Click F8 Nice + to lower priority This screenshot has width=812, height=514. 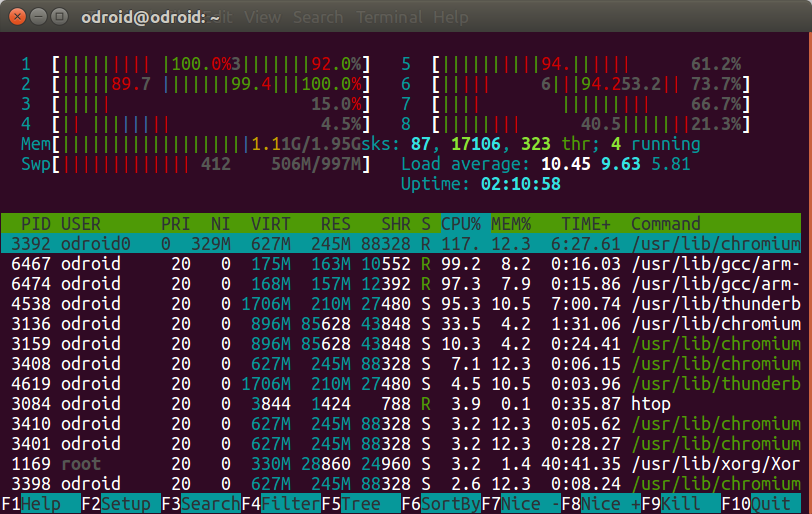(x=601, y=504)
